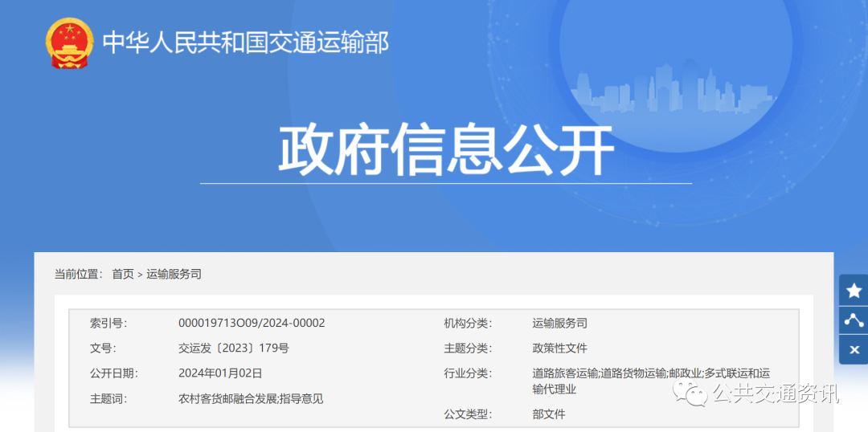Viewport: 868px width, 432px height.
Task: Click 运输服务司 under 机构分类
Action: pos(559,323)
